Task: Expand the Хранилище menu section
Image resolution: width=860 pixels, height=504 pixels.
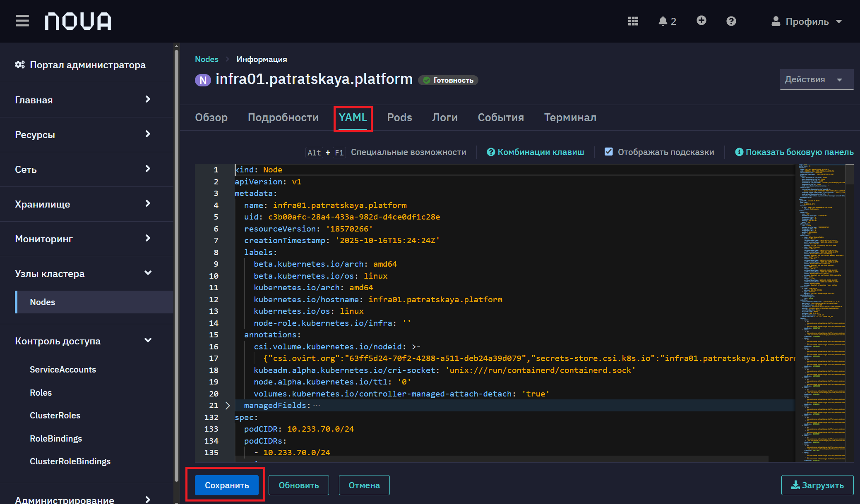Action: click(x=87, y=204)
